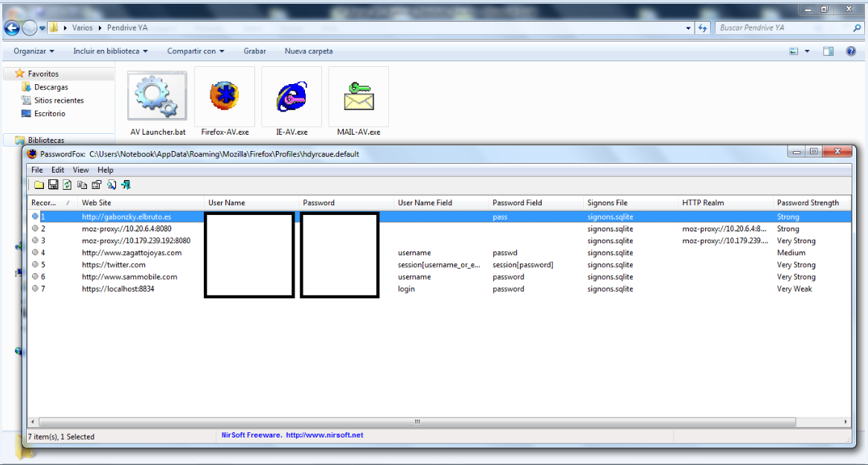Click Varios in Explorer breadcrumb path
Image resolution: width=868 pixels, height=465 pixels.
(83, 28)
